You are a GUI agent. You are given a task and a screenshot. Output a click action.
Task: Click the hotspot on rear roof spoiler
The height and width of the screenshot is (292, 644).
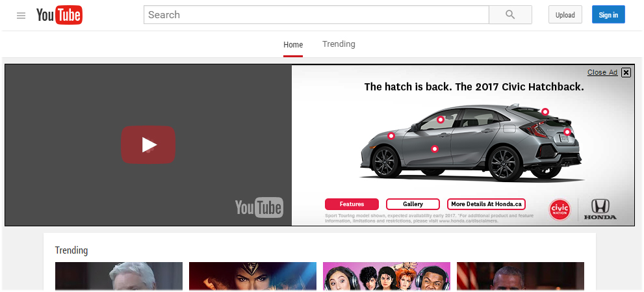545,111
